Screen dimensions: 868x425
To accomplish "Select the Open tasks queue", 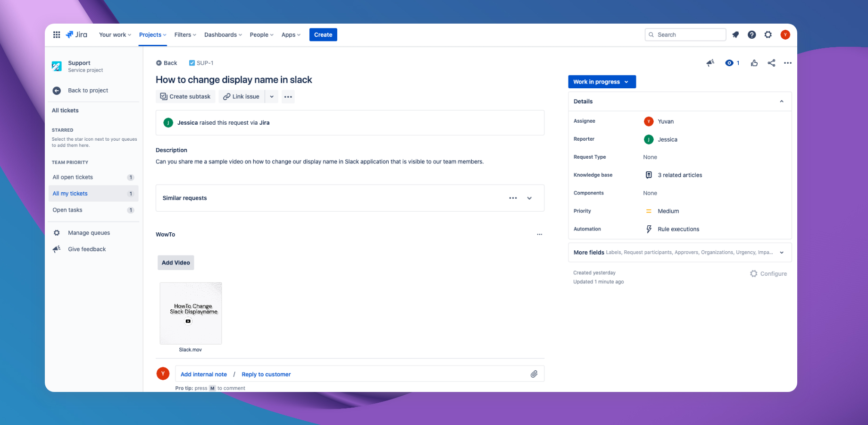I will coord(93,210).
